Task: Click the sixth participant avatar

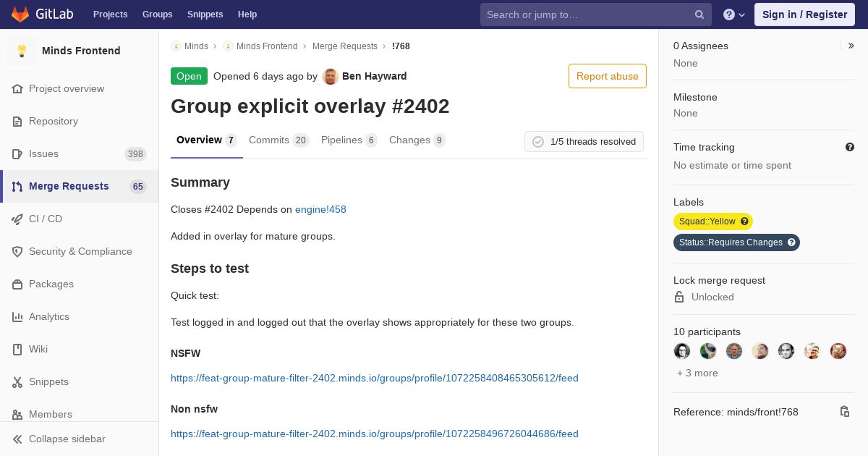Action: point(812,351)
